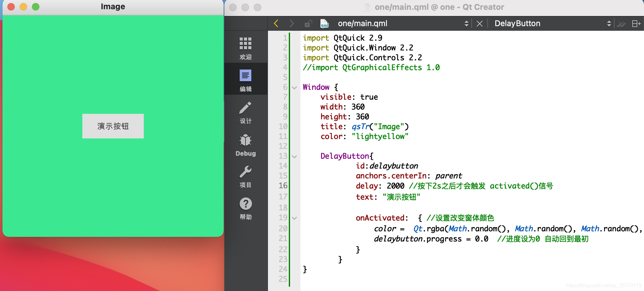Go back with the yellow left arrow

(x=276, y=23)
